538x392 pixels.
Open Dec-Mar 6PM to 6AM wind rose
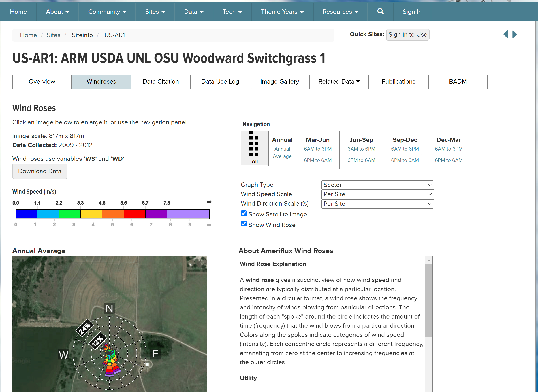[x=448, y=160]
